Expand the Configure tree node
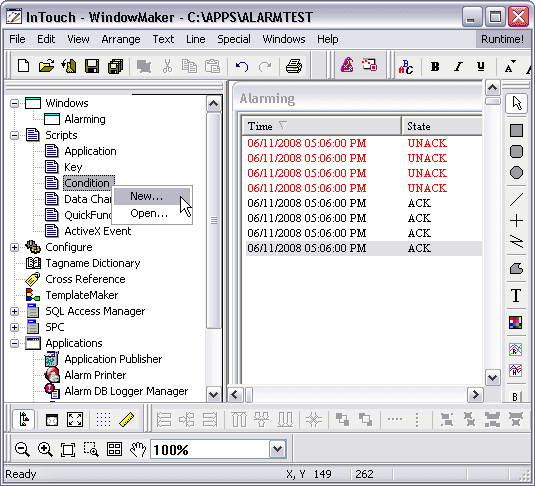This screenshot has width=535, height=486. [x=14, y=247]
